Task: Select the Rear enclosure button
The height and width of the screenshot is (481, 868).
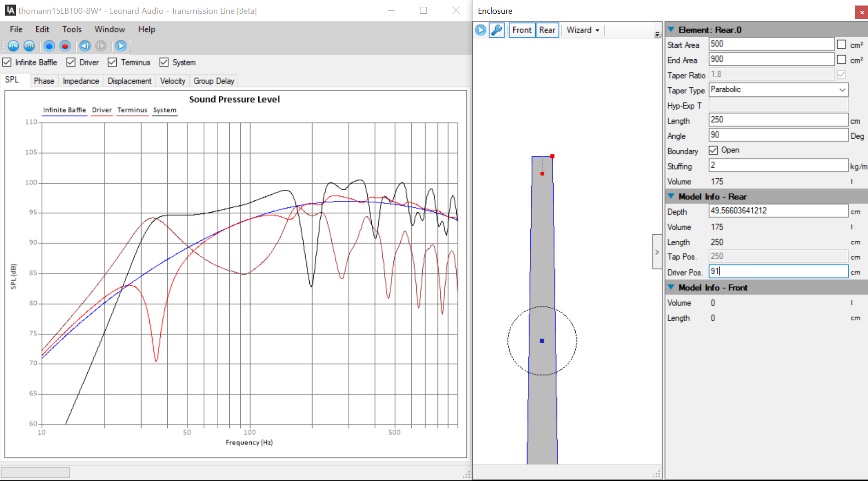Action: [547, 30]
